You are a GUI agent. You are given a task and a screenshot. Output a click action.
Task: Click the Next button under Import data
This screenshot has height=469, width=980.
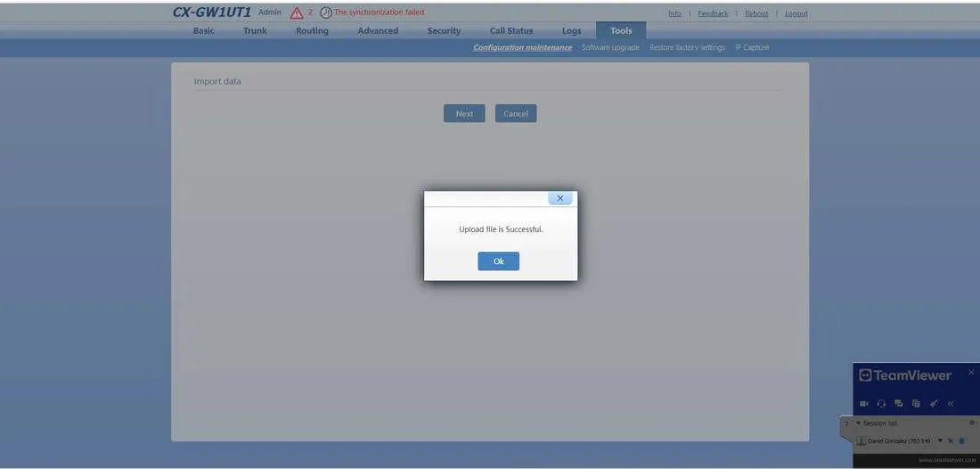464,113
